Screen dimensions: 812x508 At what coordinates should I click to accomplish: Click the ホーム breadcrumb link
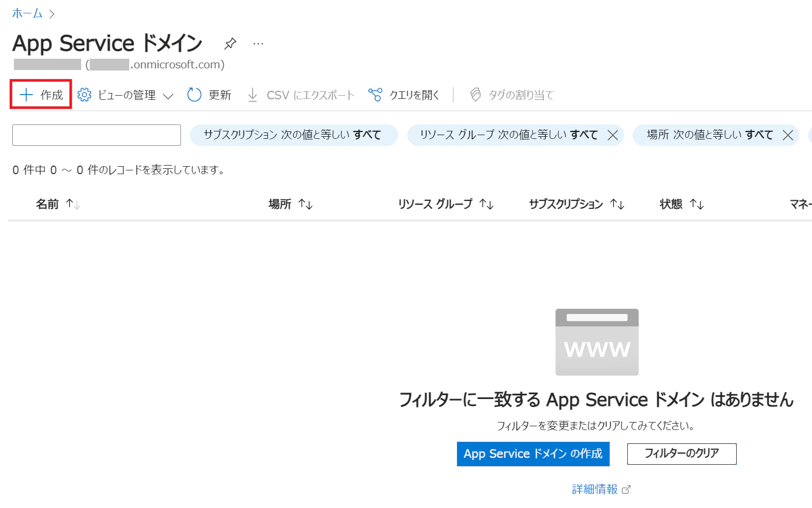27,13
